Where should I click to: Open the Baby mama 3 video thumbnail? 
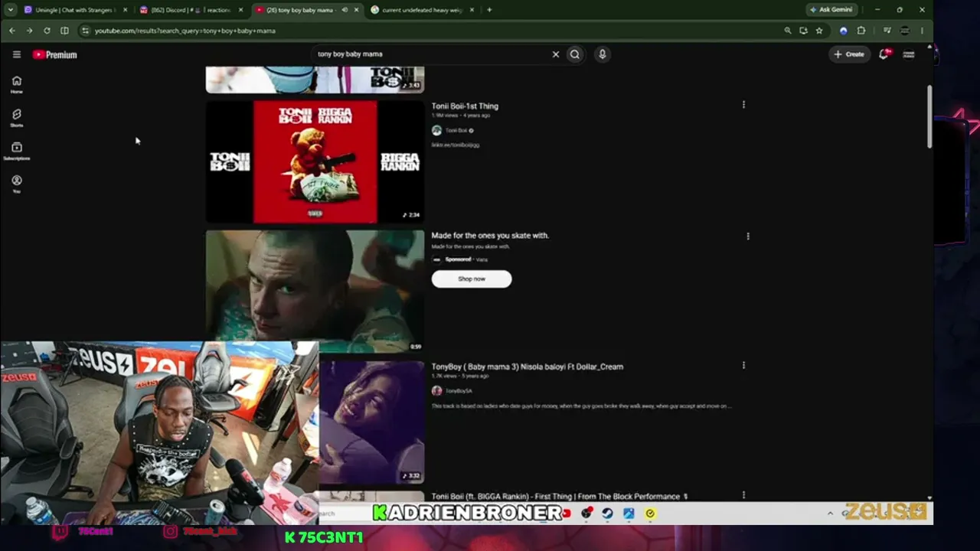click(371, 422)
